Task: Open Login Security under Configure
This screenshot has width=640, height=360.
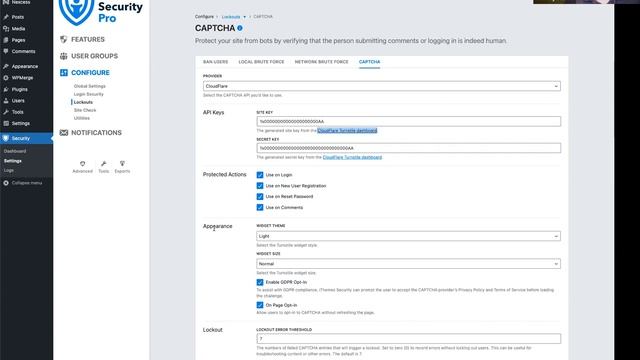Action: [x=89, y=94]
